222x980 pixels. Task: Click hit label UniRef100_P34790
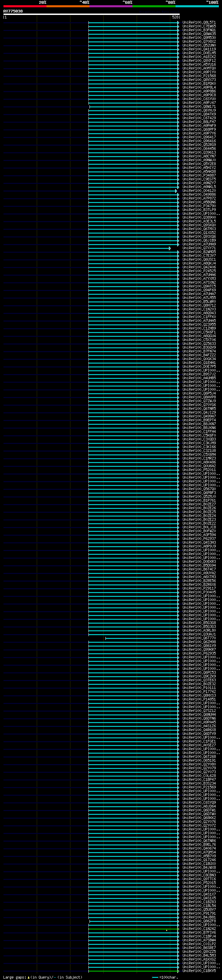point(199,206)
